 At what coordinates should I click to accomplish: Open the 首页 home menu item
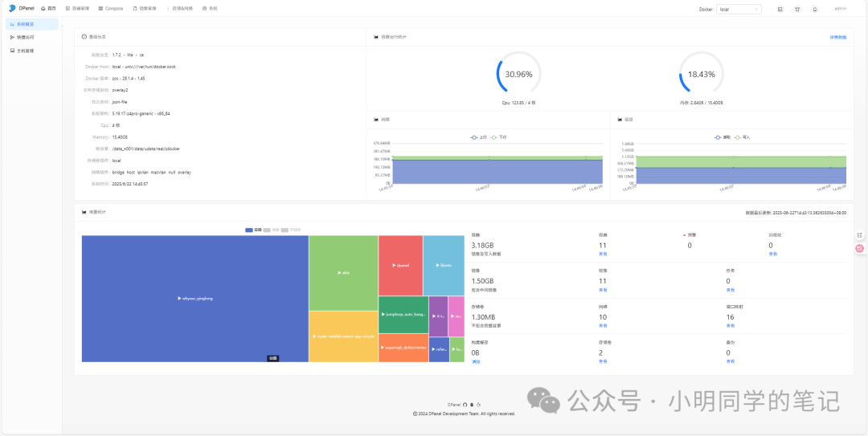pyautogui.click(x=49, y=9)
